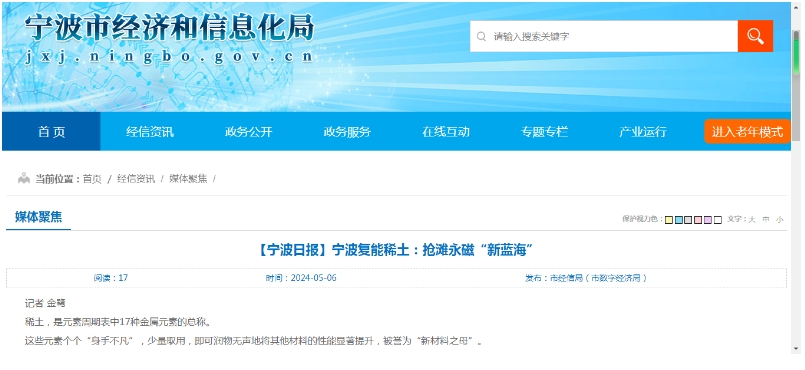Open the 专题专栏 navigation menu
Image resolution: width=805 pixels, height=370 pixels.
(x=544, y=132)
